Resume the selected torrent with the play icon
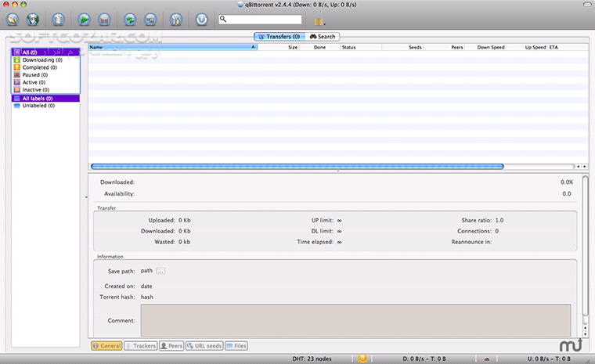595x364 pixels. coord(84,20)
